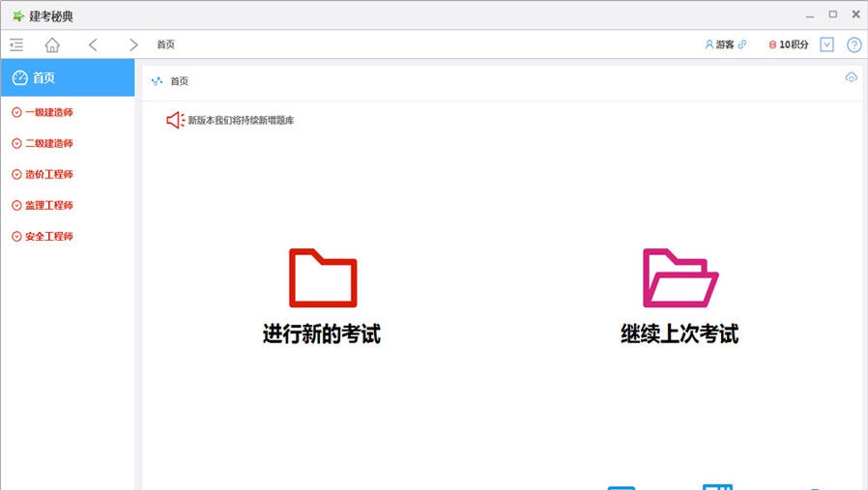Screen dimensions: 868x490
Task: Expand 监理工程师 category
Action: 43,206
